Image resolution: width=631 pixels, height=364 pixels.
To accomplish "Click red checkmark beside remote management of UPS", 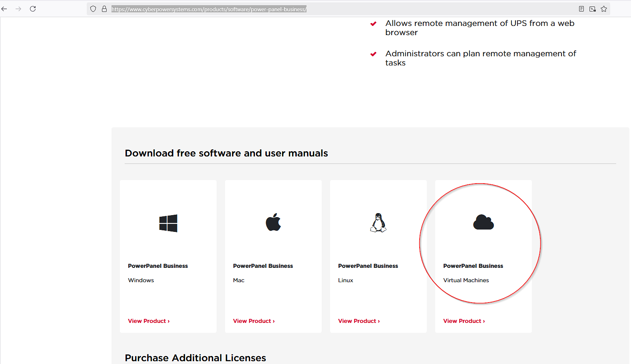I will 373,24.
